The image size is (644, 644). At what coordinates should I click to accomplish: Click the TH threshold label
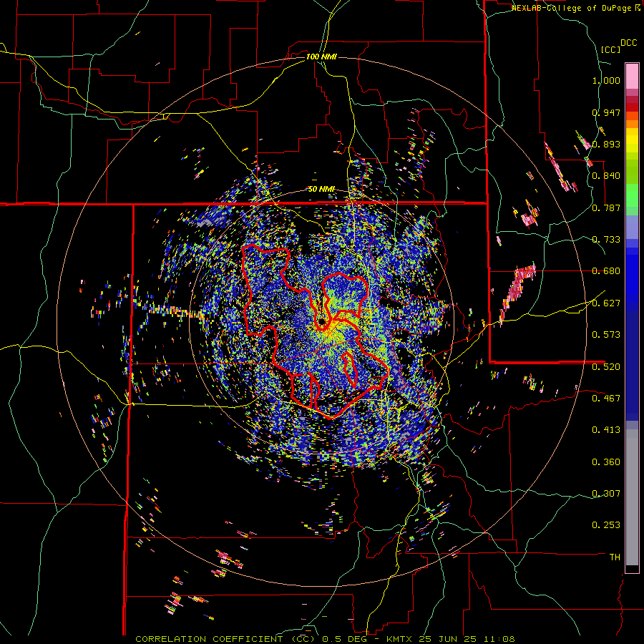click(615, 557)
